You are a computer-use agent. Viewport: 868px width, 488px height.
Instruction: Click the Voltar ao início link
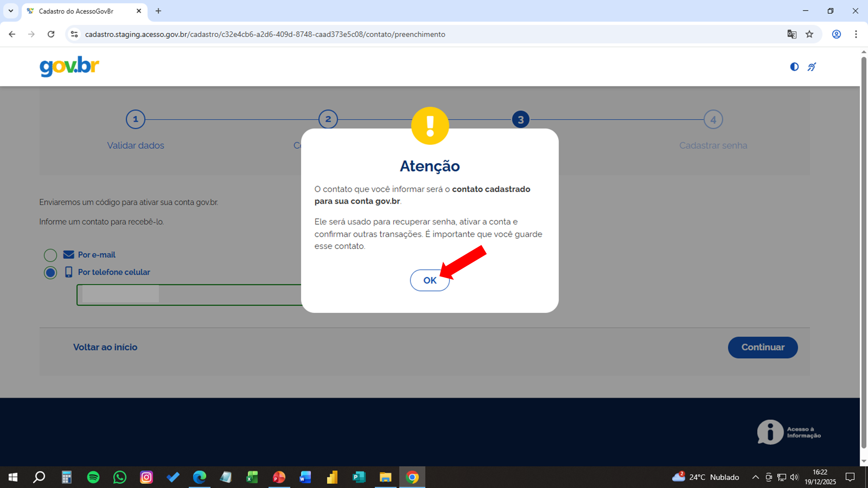[105, 347]
